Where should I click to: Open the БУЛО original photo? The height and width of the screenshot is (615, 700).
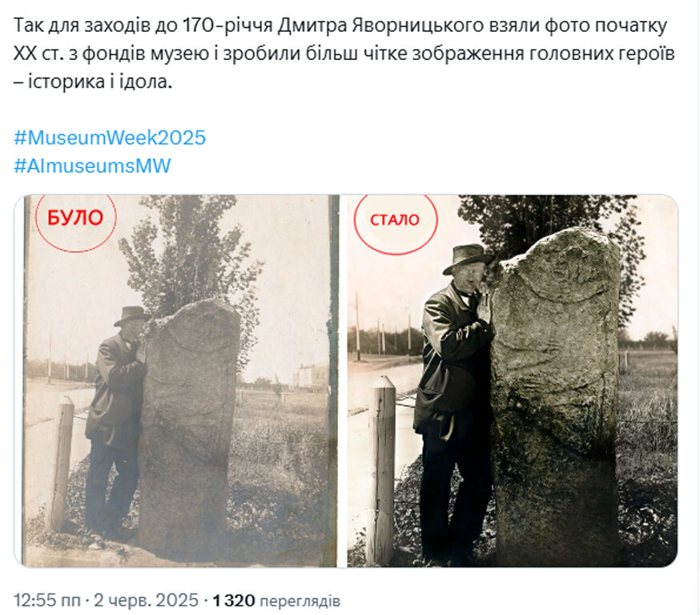tap(178, 380)
